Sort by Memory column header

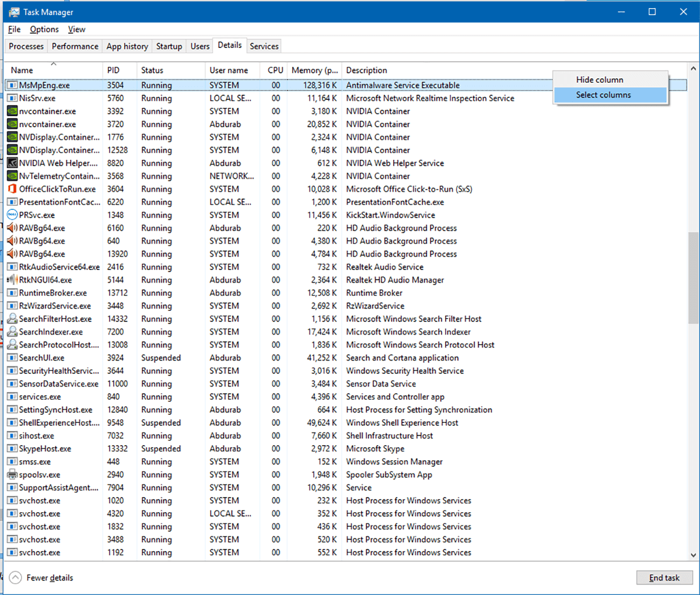(314, 70)
